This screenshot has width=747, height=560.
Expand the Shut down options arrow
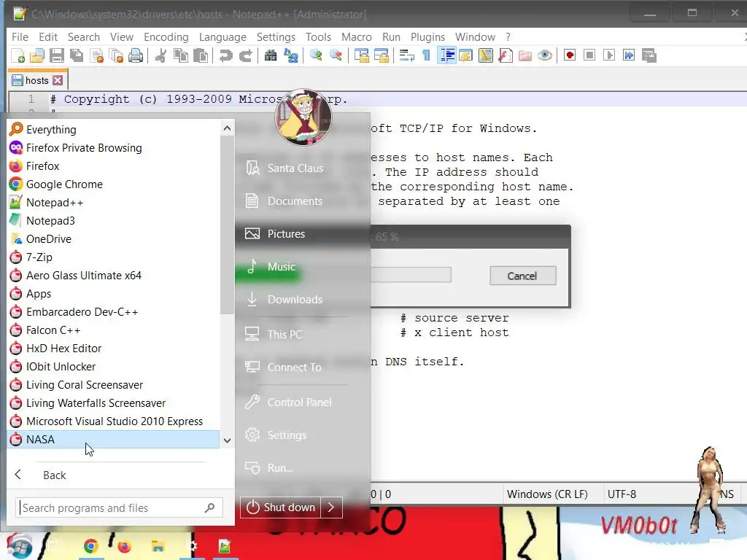coord(332,507)
